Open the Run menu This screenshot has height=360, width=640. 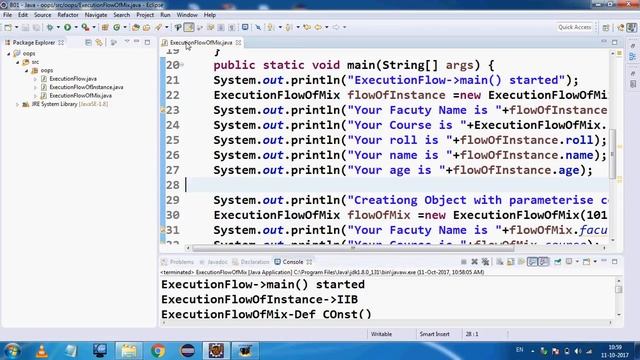(x=165, y=15)
